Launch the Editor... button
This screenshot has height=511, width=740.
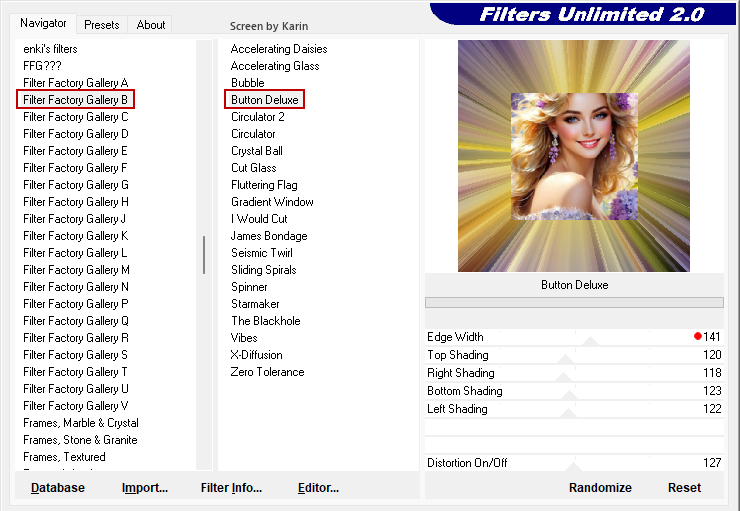pos(318,488)
